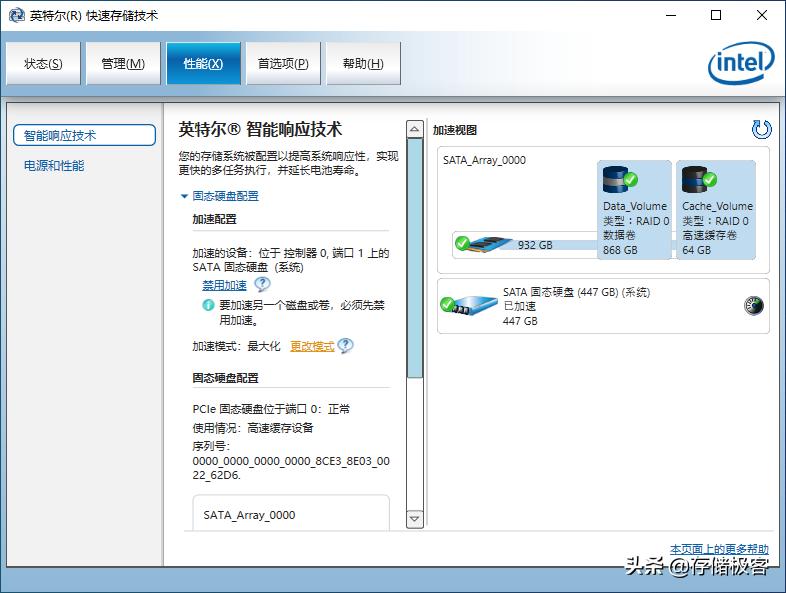Image resolution: width=786 pixels, height=593 pixels.
Task: Click the 932 GB array drive icon
Action: [483, 244]
